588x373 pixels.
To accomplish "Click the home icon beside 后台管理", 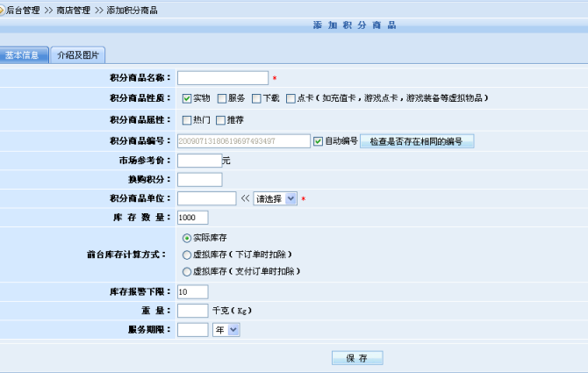I will click(x=3, y=9).
